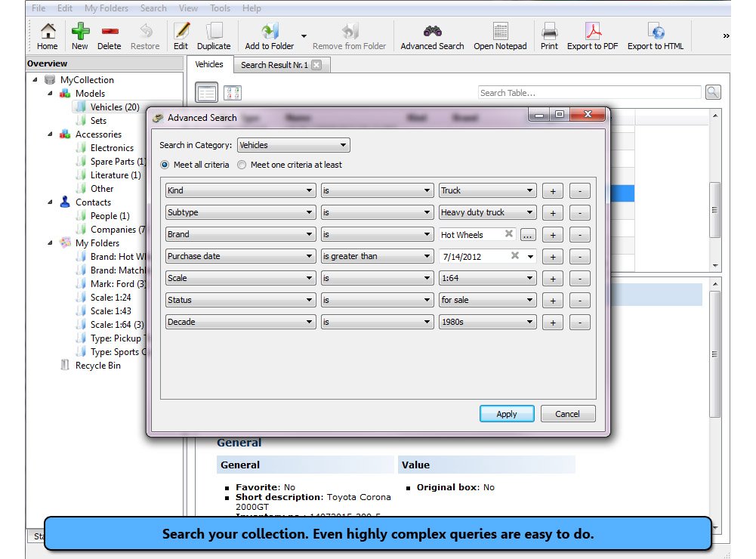756x559 pixels.
Task: Open the Search in Category dropdown
Action: coord(294,145)
